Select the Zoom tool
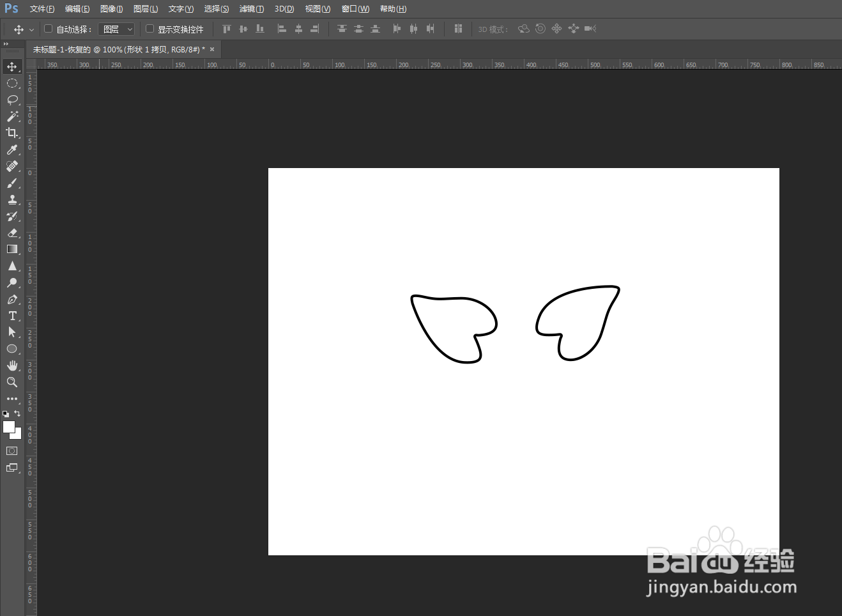The image size is (842, 616). pyautogui.click(x=12, y=382)
